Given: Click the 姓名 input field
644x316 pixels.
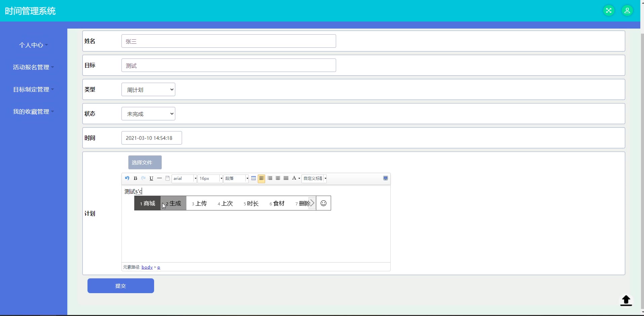Looking at the screenshot, I should click(x=229, y=41).
